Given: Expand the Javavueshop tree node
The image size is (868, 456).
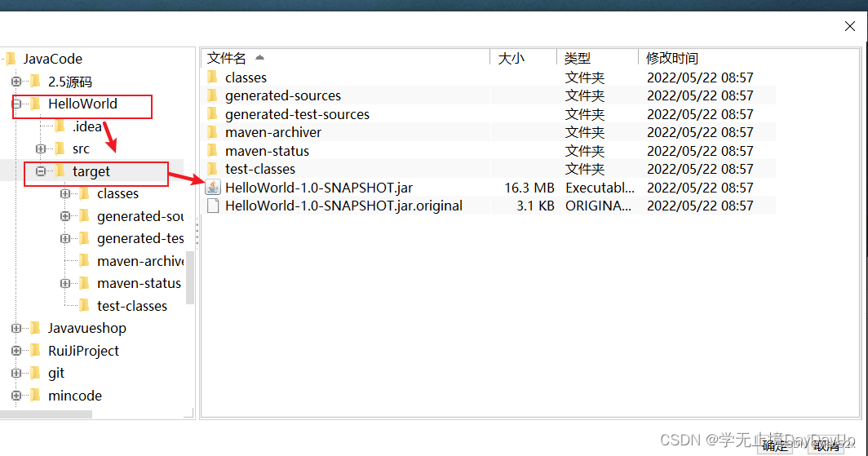Looking at the screenshot, I should pyautogui.click(x=16, y=328).
